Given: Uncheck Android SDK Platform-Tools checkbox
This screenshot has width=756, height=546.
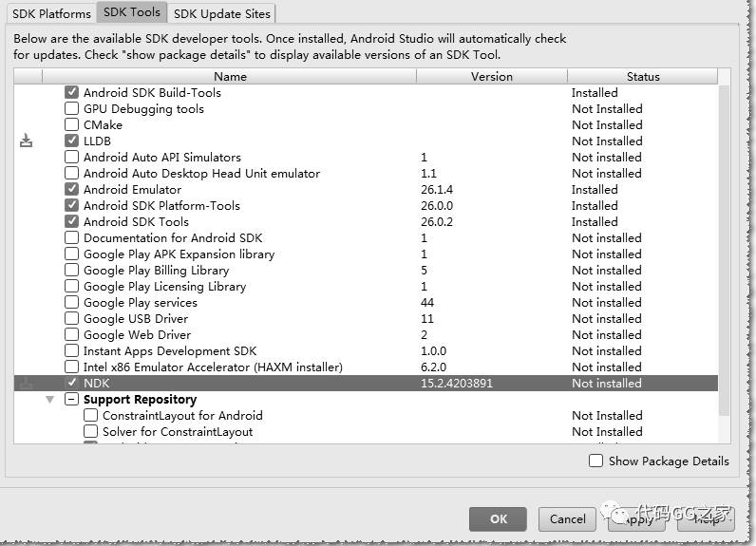Looking at the screenshot, I should [71, 205].
